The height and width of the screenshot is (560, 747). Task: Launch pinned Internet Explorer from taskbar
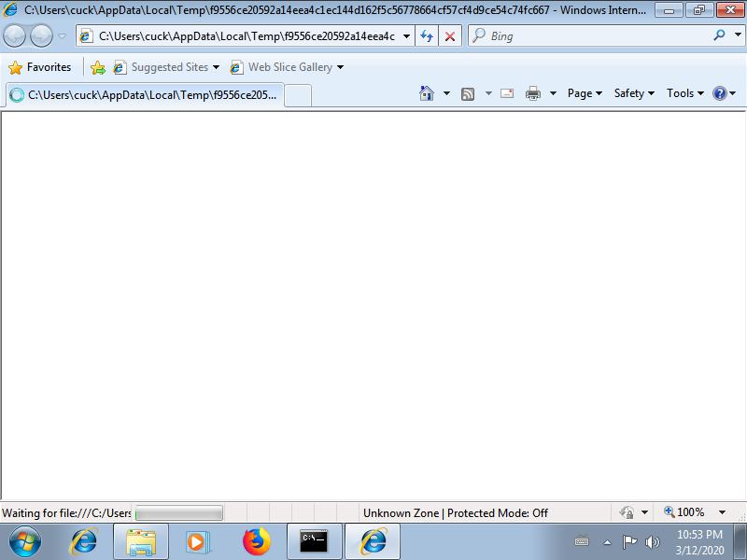(84, 541)
